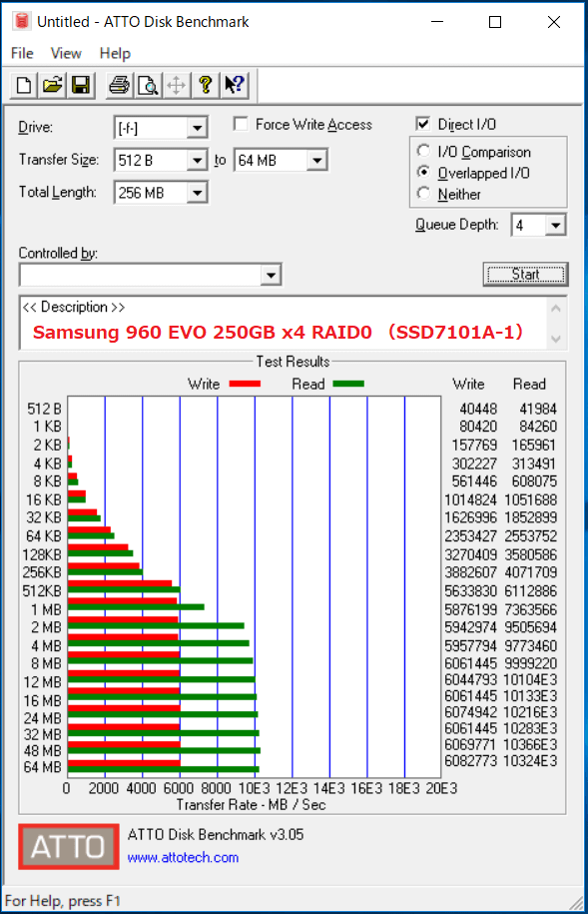
Task: Expand the Transfer Size 512 B dropdown
Action: pyautogui.click(x=197, y=160)
